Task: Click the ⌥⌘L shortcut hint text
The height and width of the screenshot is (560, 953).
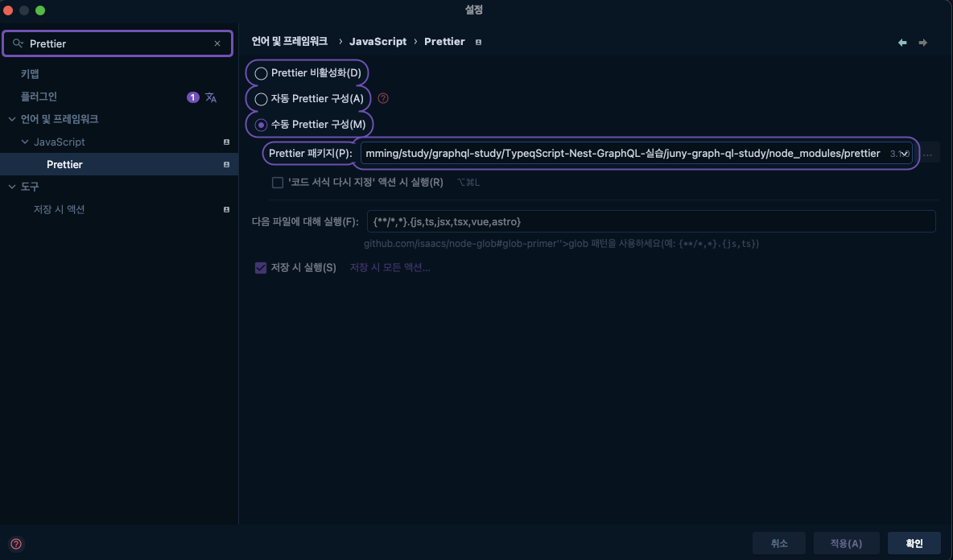Action: pyautogui.click(x=468, y=183)
